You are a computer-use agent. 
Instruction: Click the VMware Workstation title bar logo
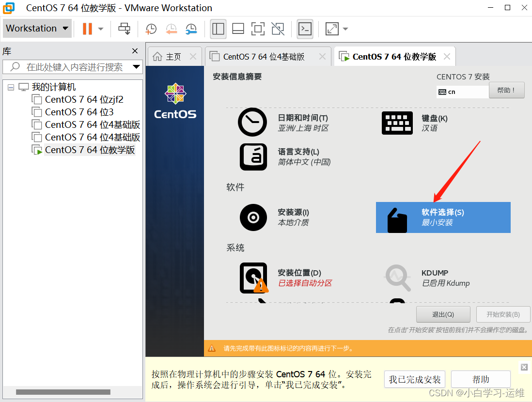pyautogui.click(x=9, y=8)
